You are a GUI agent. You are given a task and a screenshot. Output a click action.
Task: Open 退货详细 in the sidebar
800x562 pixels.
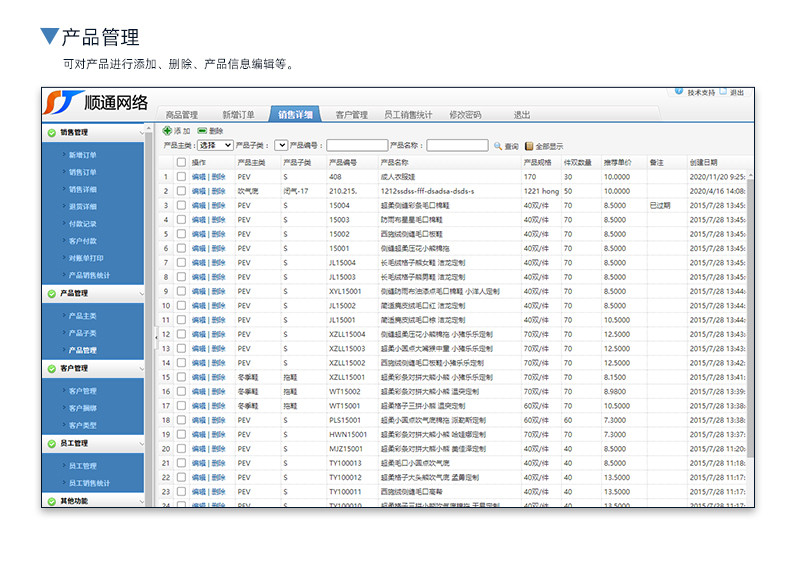point(83,207)
